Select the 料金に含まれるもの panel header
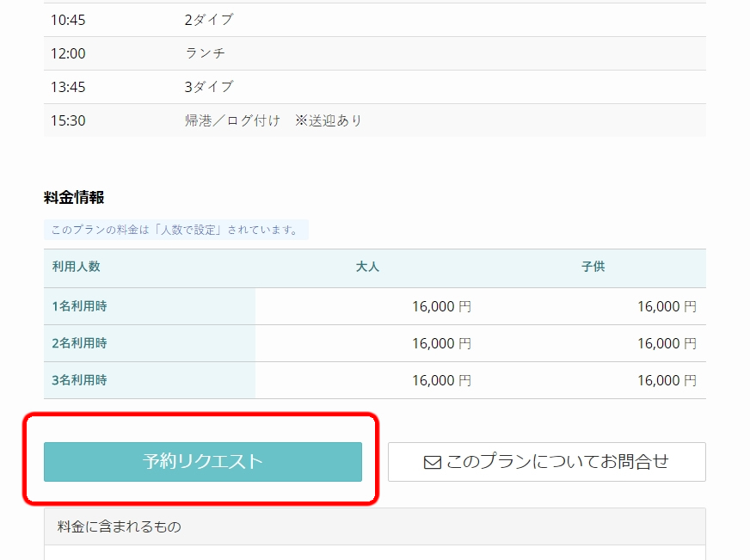 click(x=120, y=526)
